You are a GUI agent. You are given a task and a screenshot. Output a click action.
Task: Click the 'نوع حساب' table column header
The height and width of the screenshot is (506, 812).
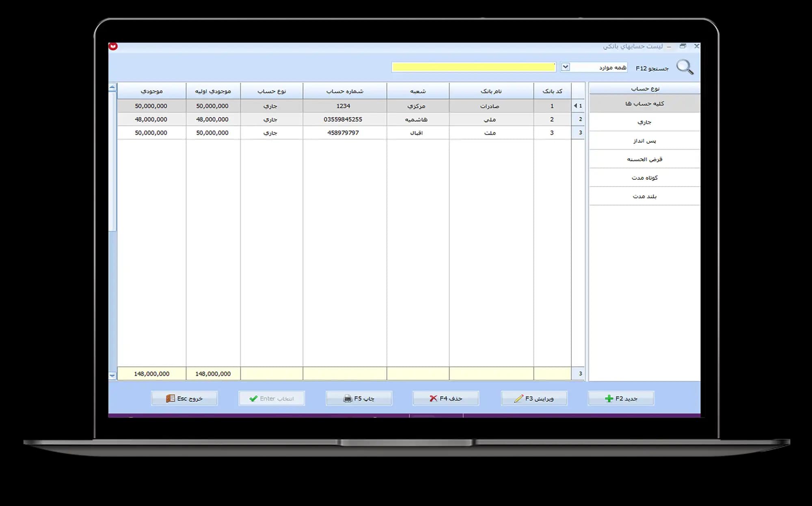coord(272,91)
